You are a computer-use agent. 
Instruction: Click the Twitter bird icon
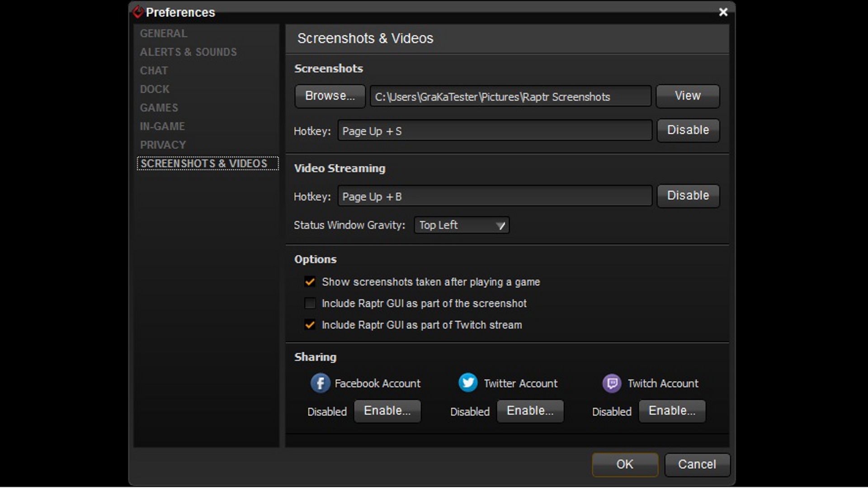pyautogui.click(x=467, y=383)
